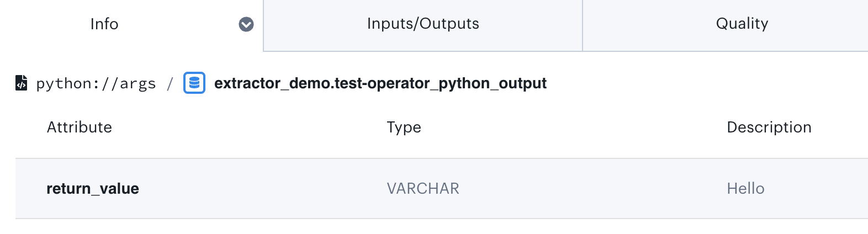Click the Hello description cell
The image size is (868, 234).
click(745, 189)
